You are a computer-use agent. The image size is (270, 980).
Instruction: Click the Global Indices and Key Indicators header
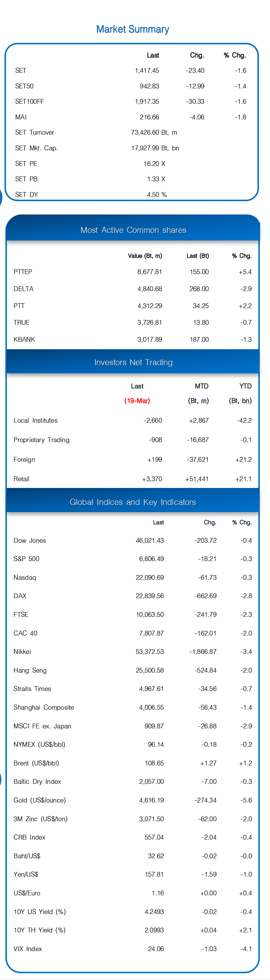[x=132, y=502]
